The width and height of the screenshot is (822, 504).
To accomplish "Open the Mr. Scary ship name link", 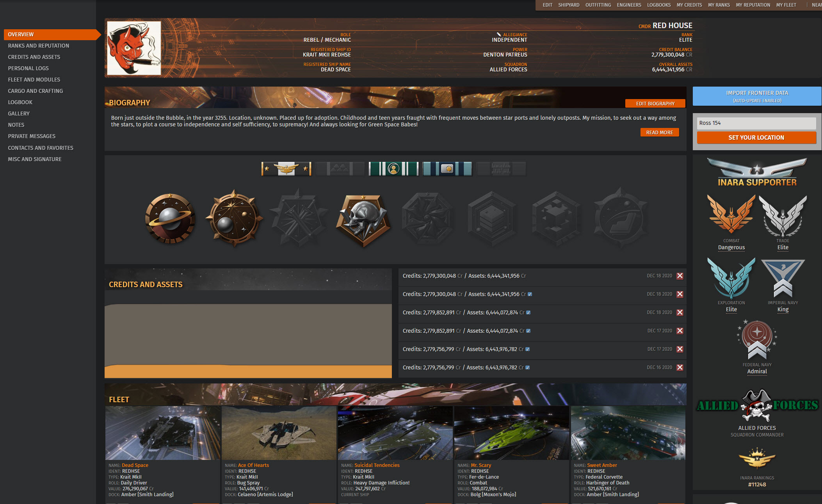I will [x=481, y=465].
